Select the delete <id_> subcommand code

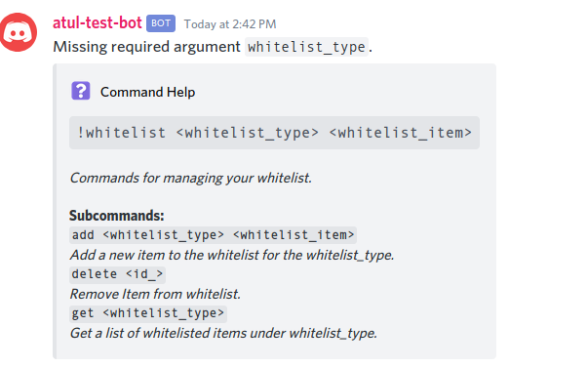tap(117, 274)
